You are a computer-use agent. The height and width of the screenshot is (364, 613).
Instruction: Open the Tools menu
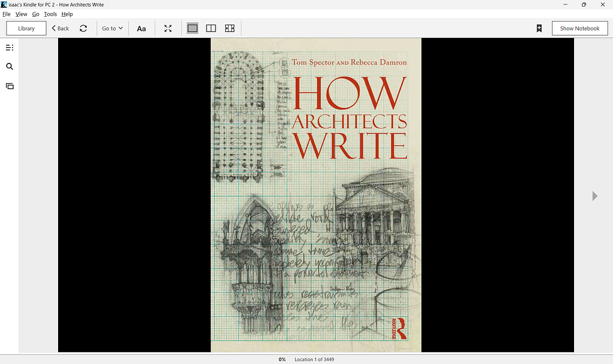pos(50,14)
